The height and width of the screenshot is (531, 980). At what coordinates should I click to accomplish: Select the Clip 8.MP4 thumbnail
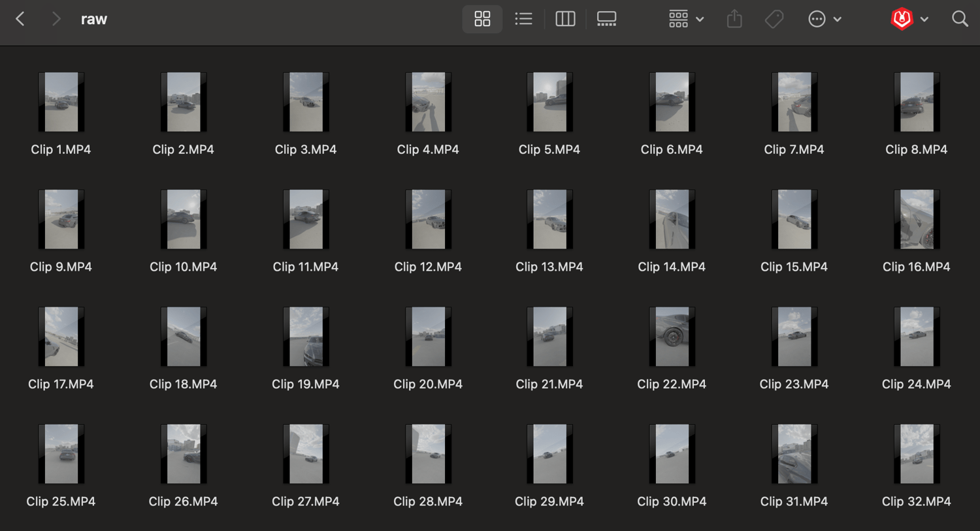917,102
